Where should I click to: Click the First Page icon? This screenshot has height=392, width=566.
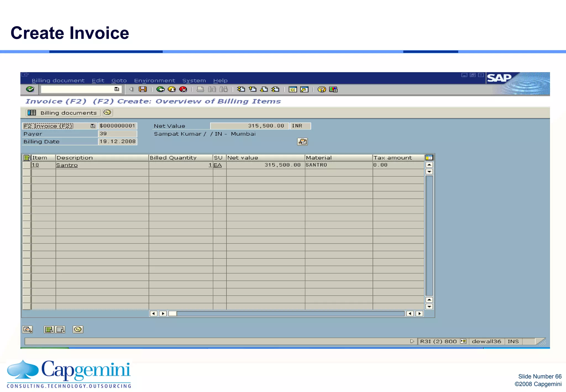coord(241,89)
